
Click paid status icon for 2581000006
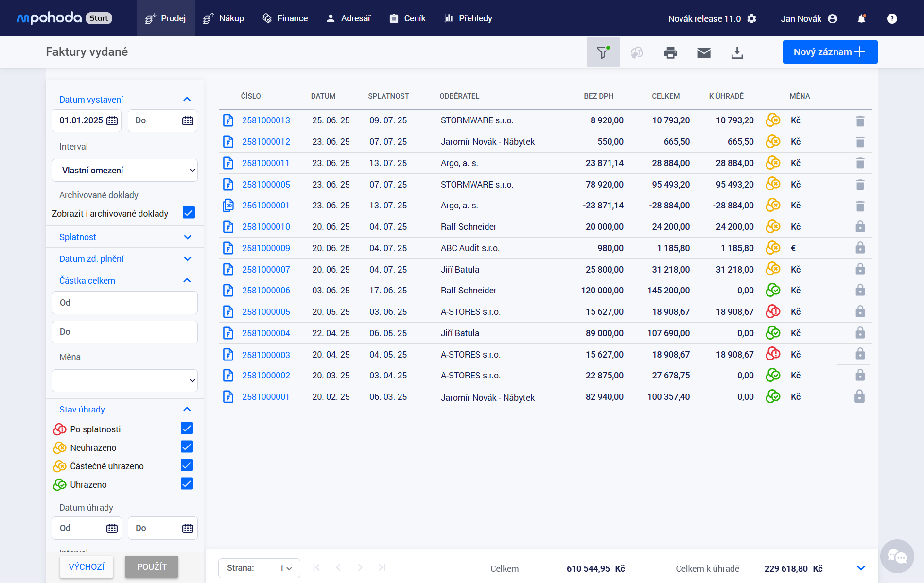click(773, 290)
